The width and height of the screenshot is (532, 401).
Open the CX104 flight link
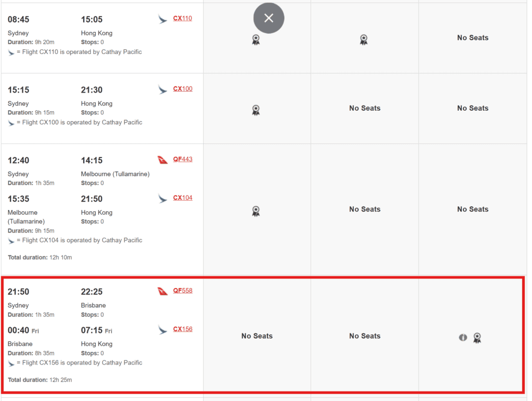click(182, 198)
